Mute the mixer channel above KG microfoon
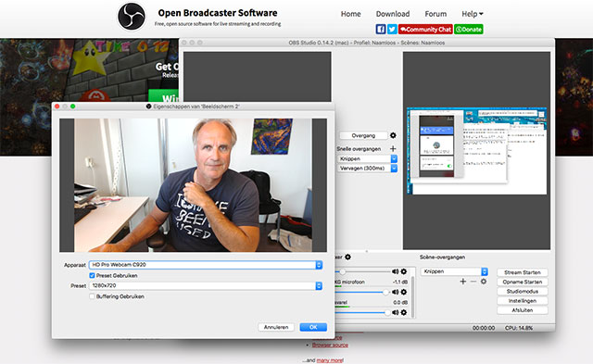593x364 pixels. 396,271
